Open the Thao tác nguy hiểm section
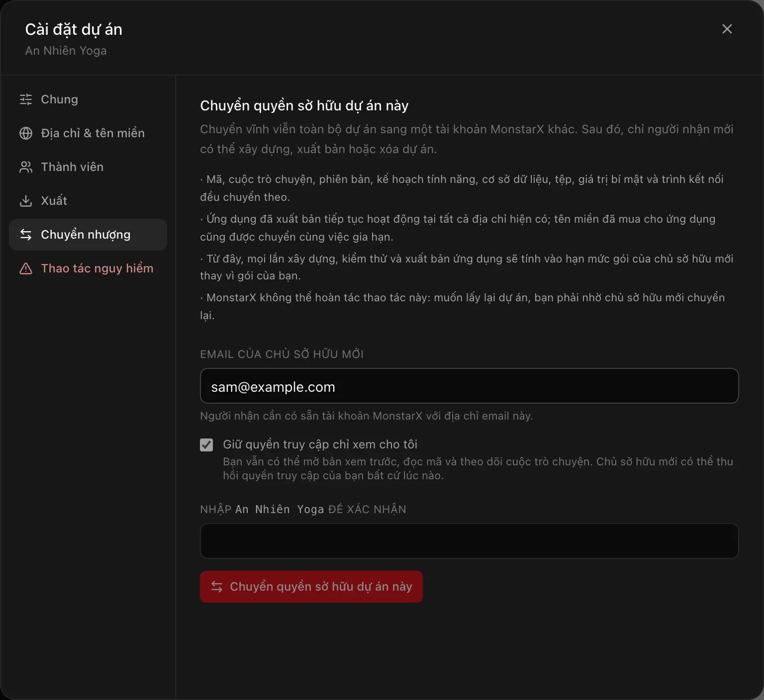 (88, 268)
